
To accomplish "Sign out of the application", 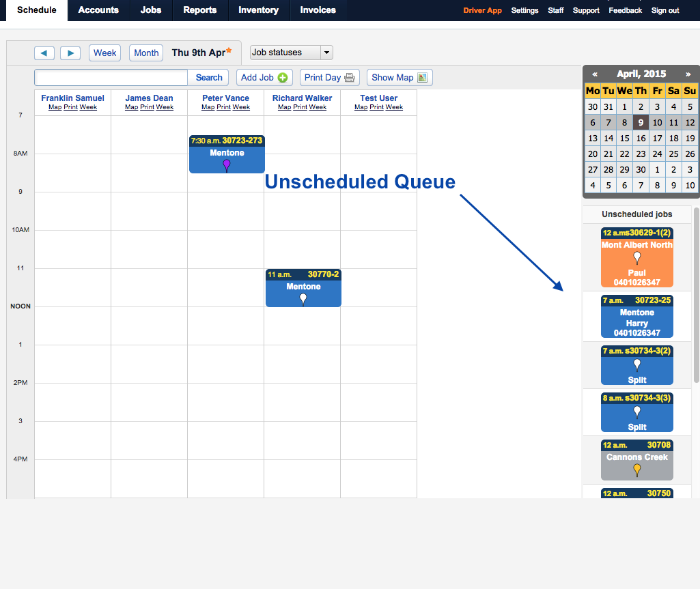I will click(x=665, y=10).
